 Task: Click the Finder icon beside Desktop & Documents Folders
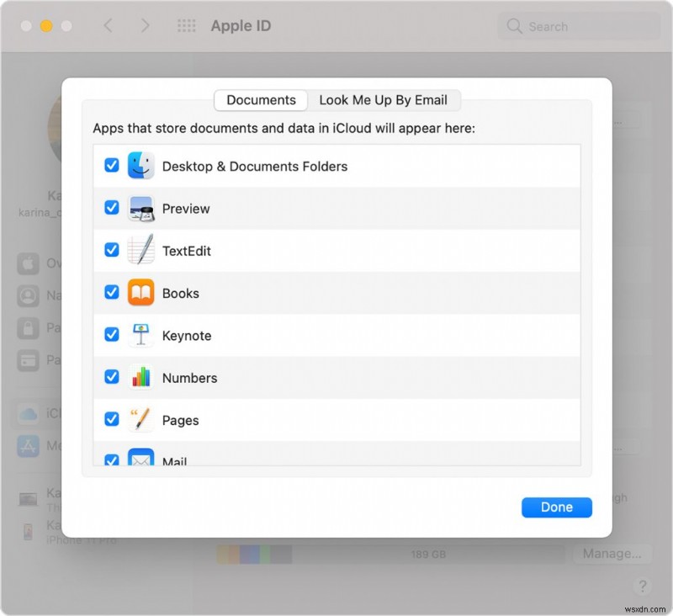pyautogui.click(x=140, y=166)
